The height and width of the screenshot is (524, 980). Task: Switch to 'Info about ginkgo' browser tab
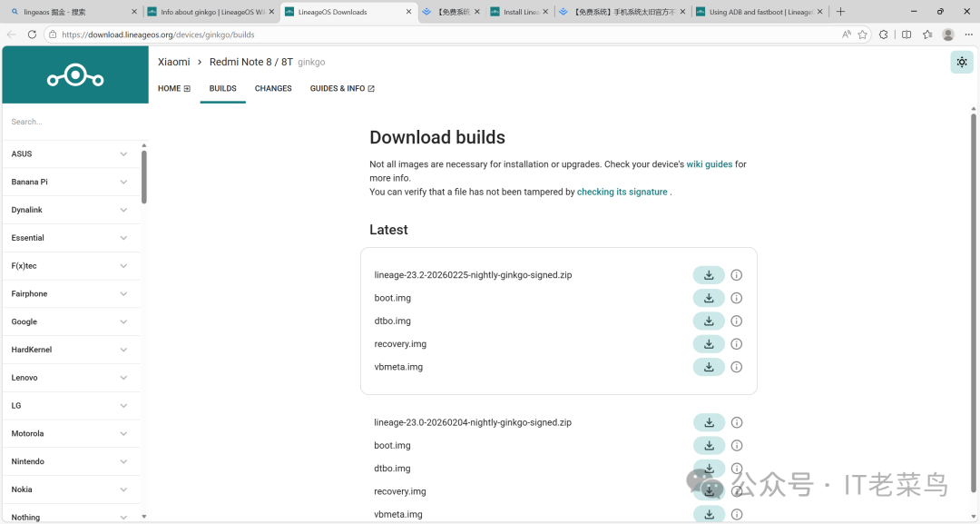tap(211, 12)
